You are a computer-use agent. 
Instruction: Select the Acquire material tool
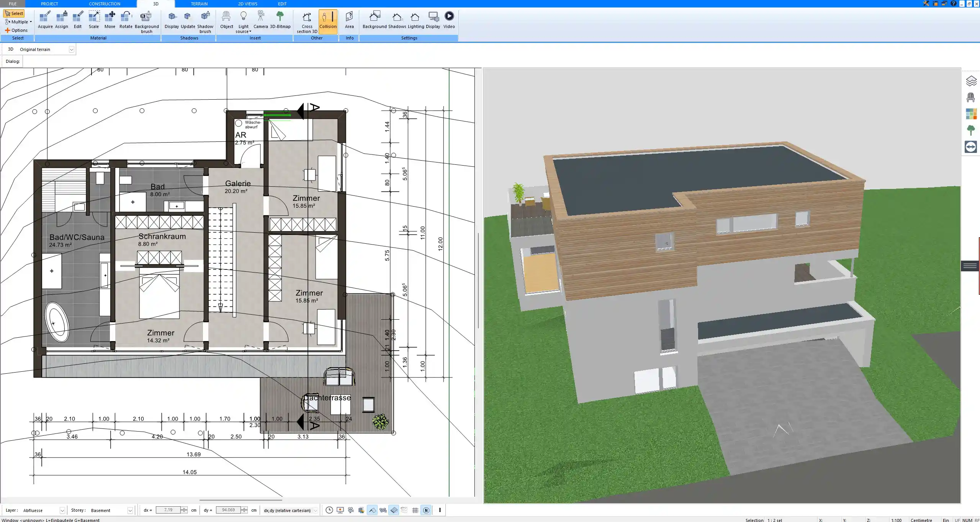coord(45,20)
